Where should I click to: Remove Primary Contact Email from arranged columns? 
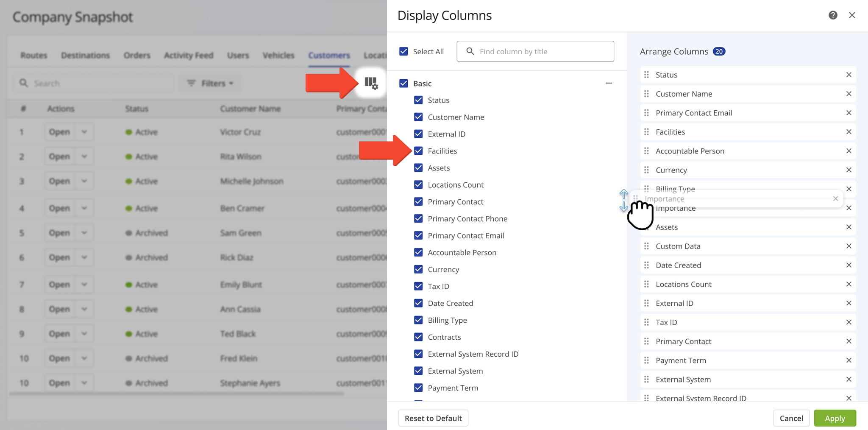(x=849, y=113)
